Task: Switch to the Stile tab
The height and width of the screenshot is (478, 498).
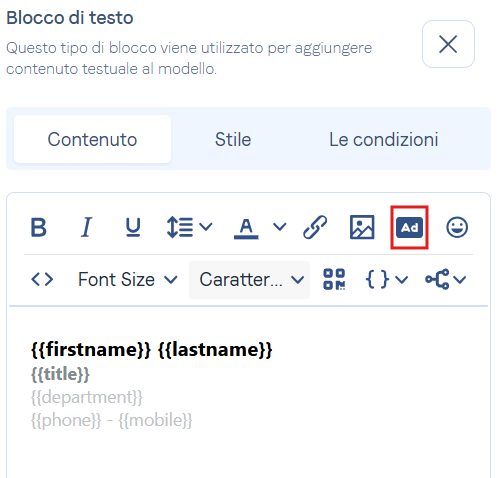Action: point(233,139)
